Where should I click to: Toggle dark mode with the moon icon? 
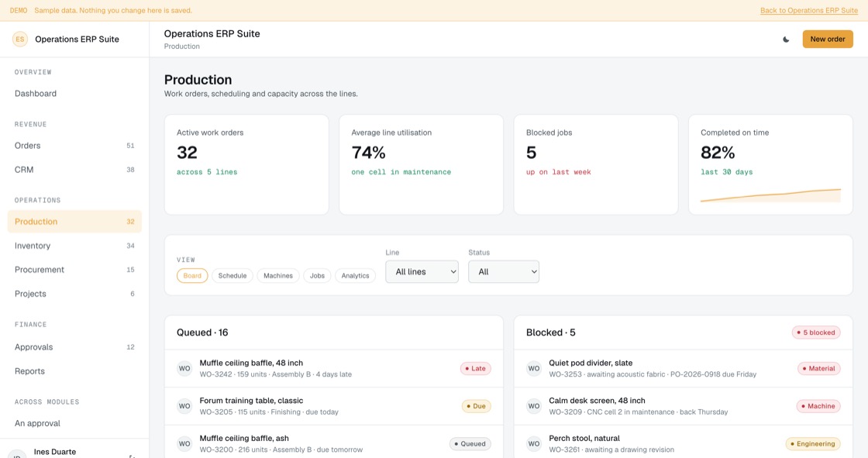click(786, 40)
